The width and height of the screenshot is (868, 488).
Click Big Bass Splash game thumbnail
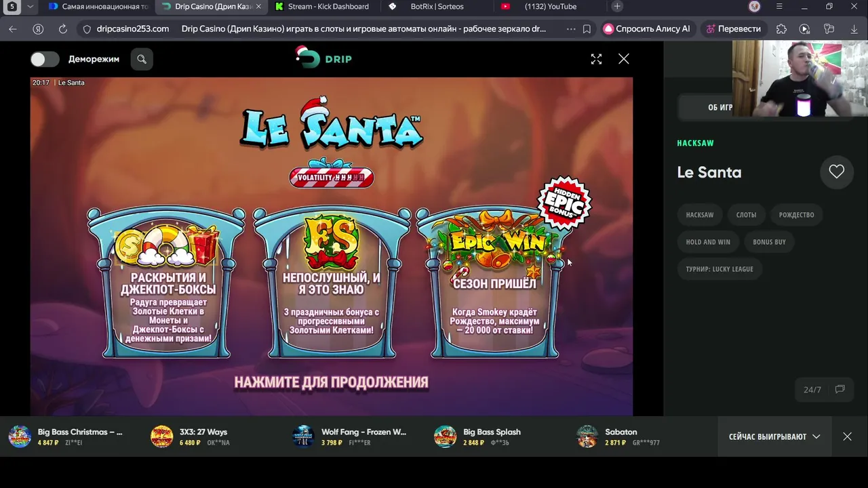click(445, 436)
